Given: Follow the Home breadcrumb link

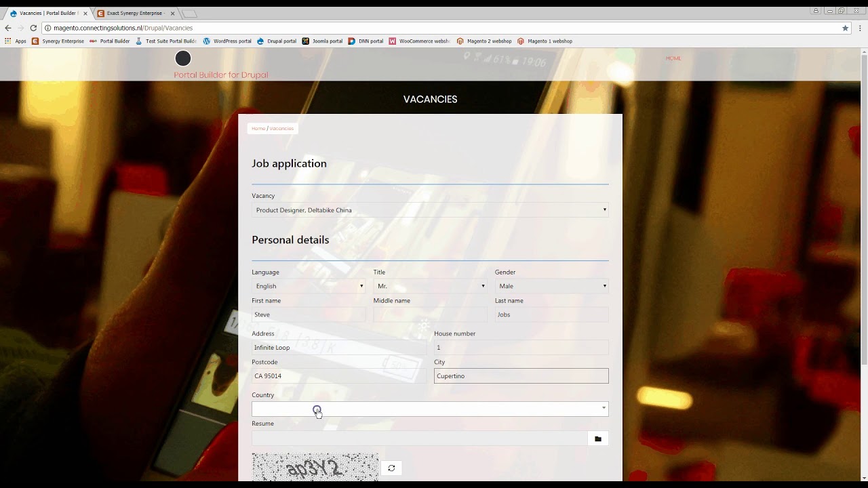Looking at the screenshot, I should [x=258, y=128].
